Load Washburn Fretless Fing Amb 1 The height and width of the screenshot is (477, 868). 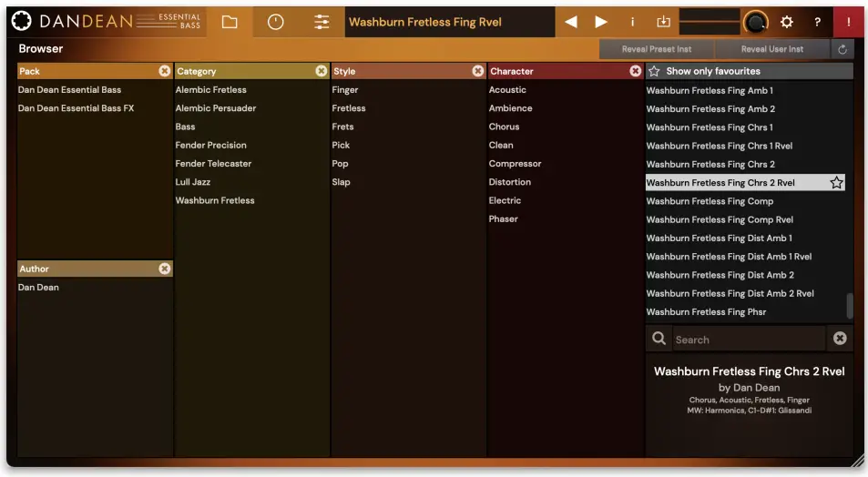coord(710,90)
